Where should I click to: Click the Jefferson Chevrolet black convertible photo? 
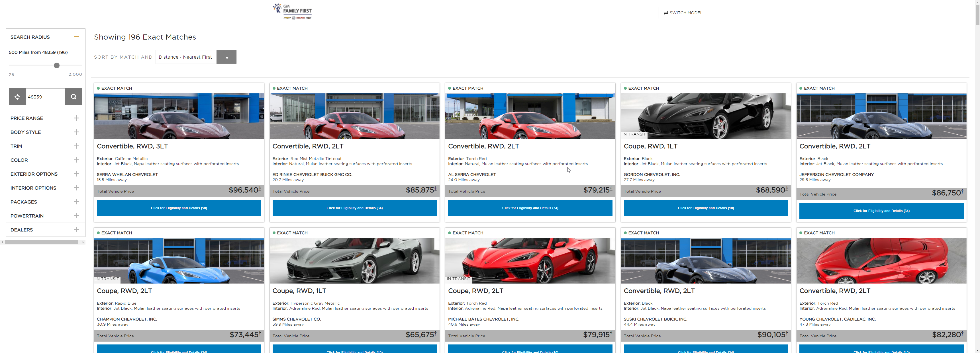coord(881,116)
